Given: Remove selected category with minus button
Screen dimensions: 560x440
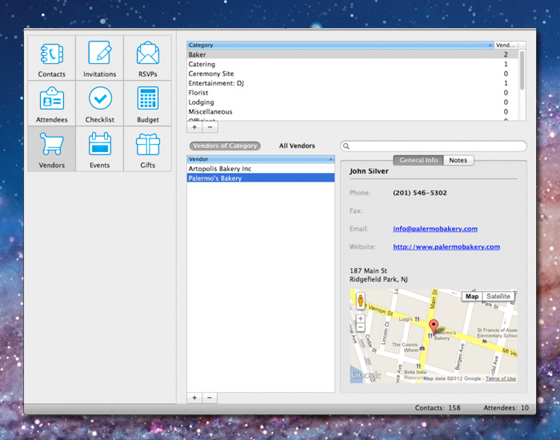Looking at the screenshot, I should 210,127.
